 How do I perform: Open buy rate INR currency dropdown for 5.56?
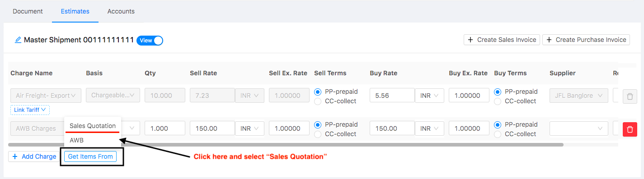click(x=429, y=96)
